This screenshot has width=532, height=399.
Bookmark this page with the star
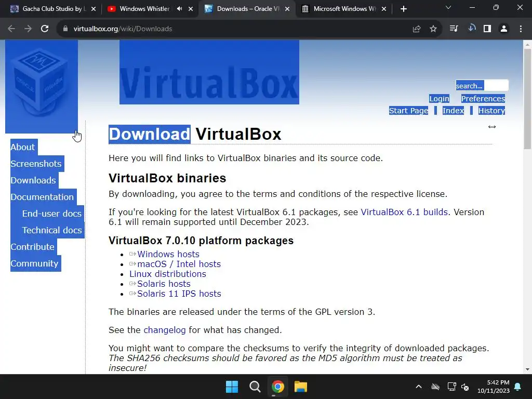coord(433,29)
